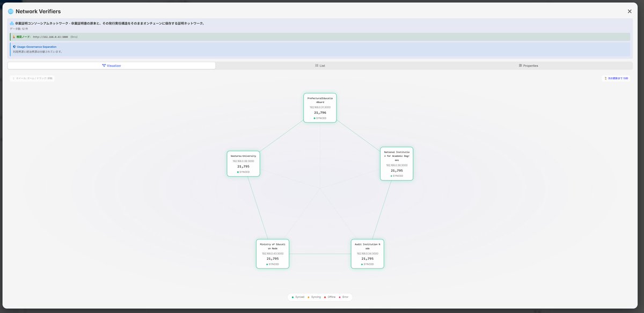Close the Network Verifiers dialog
This screenshot has width=644, height=313.
[x=630, y=11]
